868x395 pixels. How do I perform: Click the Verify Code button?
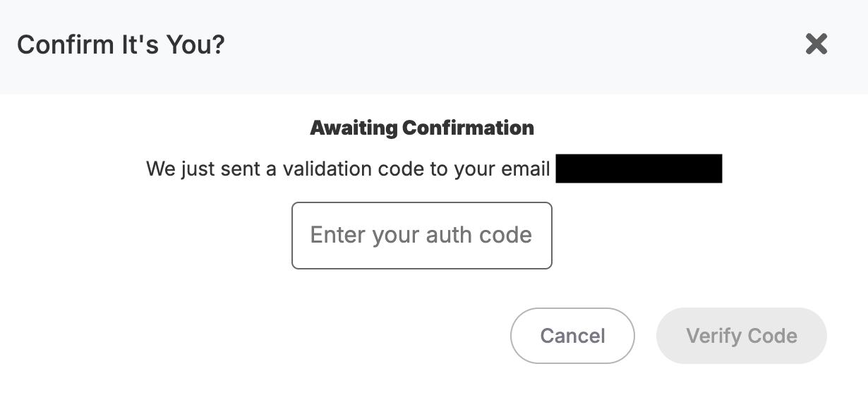tap(741, 336)
